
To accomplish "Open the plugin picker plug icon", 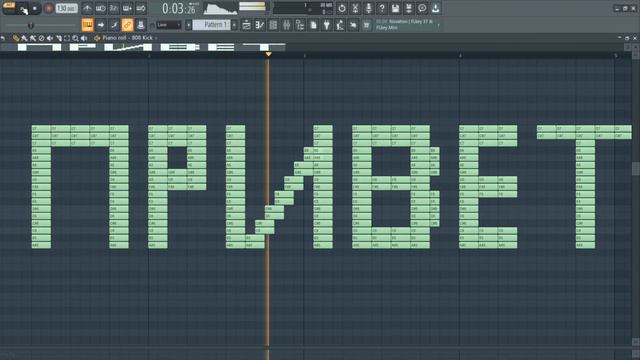I will click(x=327, y=25).
